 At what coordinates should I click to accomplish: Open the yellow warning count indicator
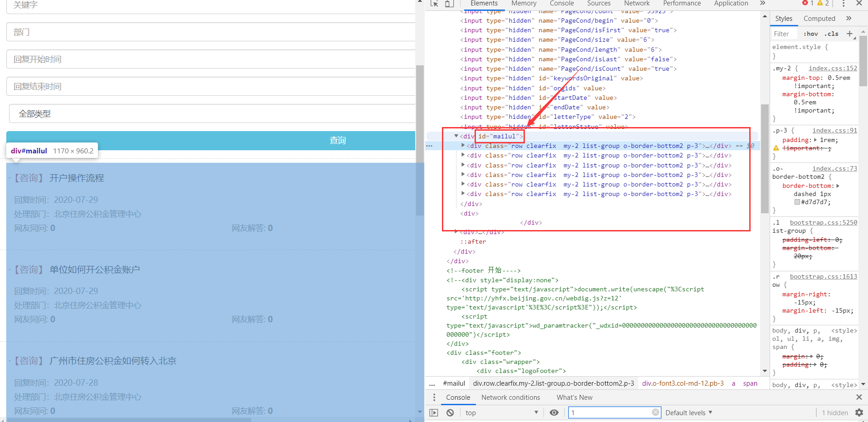tap(823, 3)
